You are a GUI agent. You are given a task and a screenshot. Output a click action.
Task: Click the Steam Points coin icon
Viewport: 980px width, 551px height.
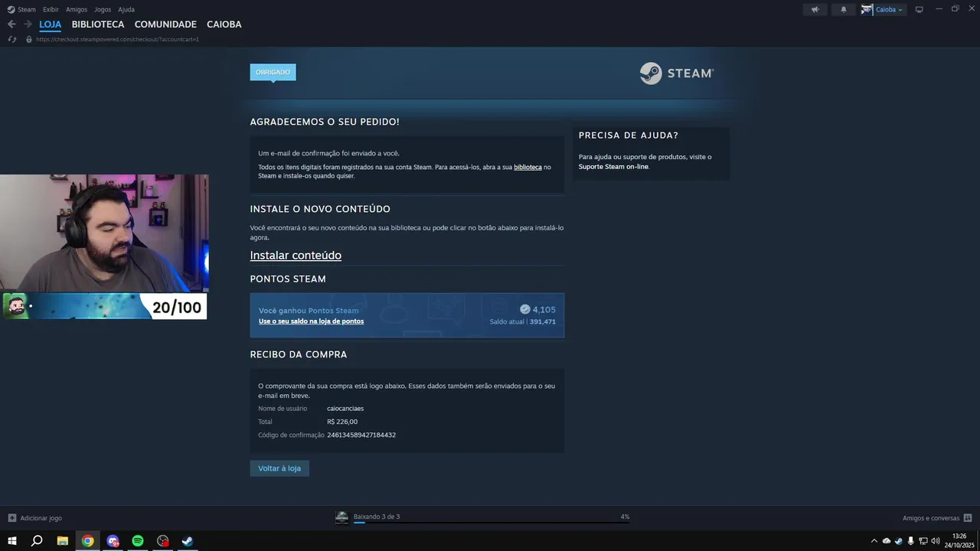[524, 309]
